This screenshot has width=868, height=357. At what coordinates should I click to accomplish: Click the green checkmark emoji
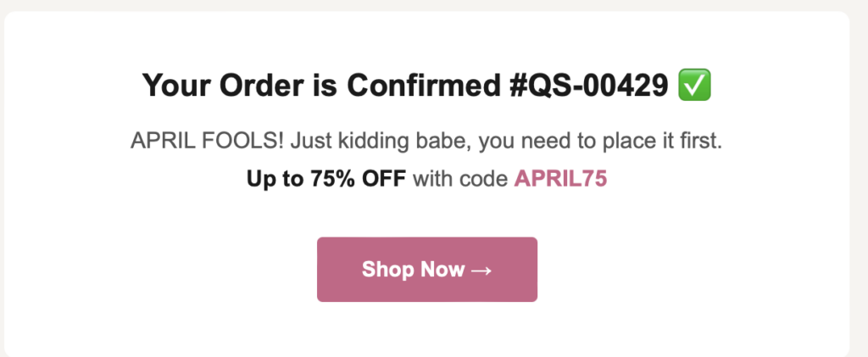(694, 85)
